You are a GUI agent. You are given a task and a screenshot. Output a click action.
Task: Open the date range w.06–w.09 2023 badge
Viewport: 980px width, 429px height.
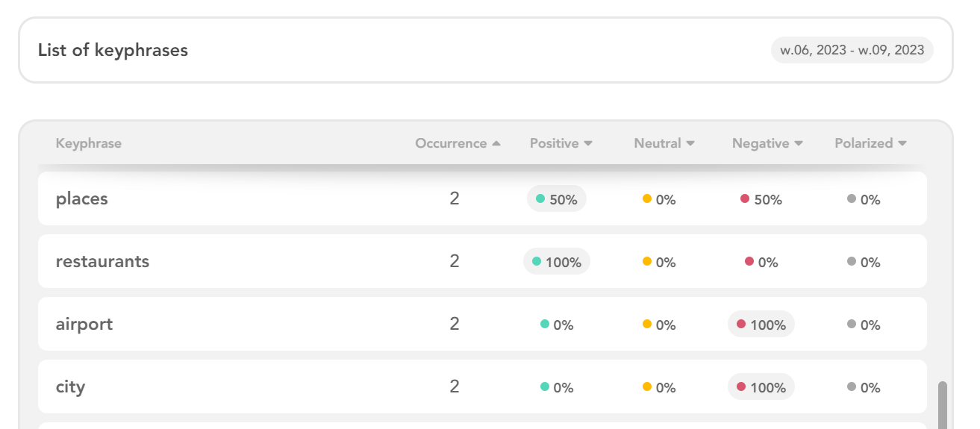[852, 50]
